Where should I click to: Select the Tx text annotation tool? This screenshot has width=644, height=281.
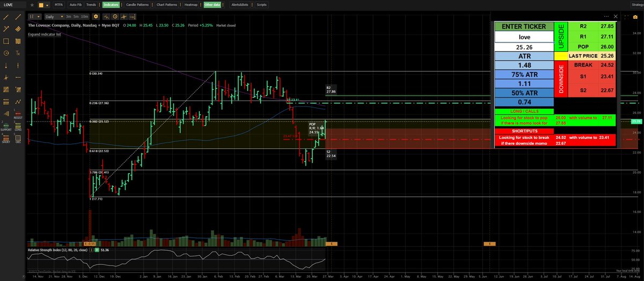coord(18,53)
